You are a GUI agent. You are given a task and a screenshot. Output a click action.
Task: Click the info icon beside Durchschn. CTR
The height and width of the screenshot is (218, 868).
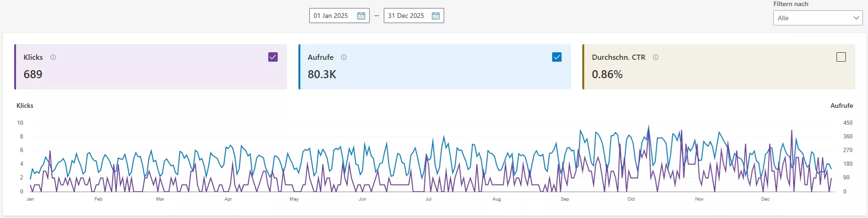pyautogui.click(x=655, y=57)
